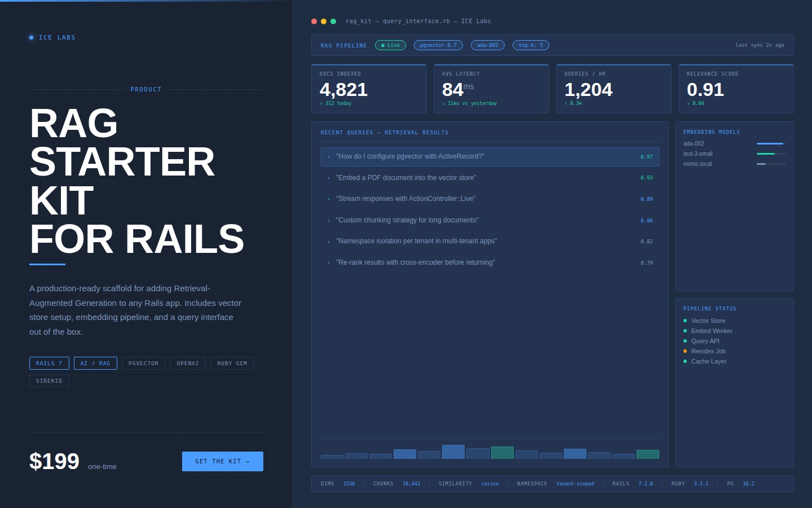Image resolution: width=812 pixels, height=508 pixels.
Task: Expand the "Custom chunking strategy" query chevron
Action: [x=329, y=221]
